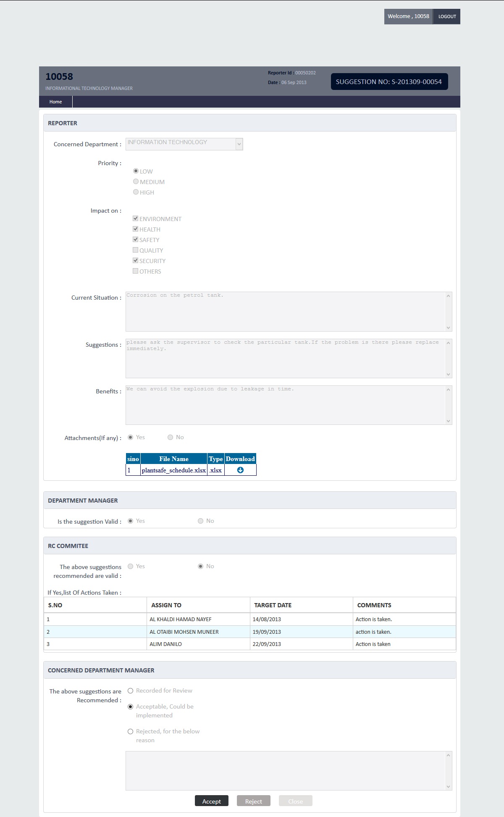The image size is (504, 817).
Task: Click down arrow of Benefits text area
Action: 448,421
